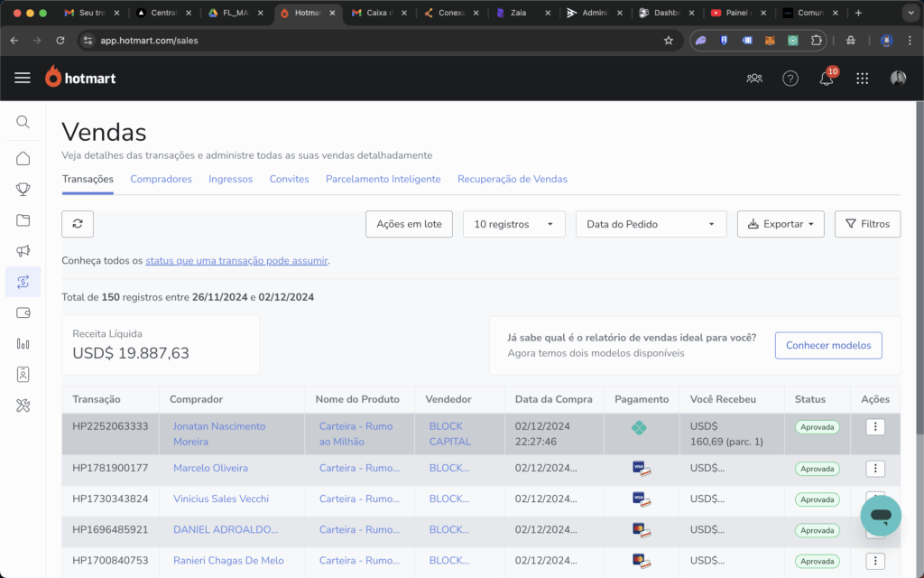The image size is (924, 578).
Task: Open browser extensions puzzle icon
Action: [x=816, y=40]
